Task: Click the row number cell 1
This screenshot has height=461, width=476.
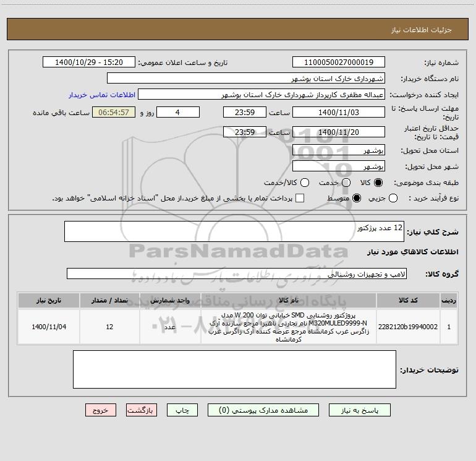Action: (x=449, y=327)
